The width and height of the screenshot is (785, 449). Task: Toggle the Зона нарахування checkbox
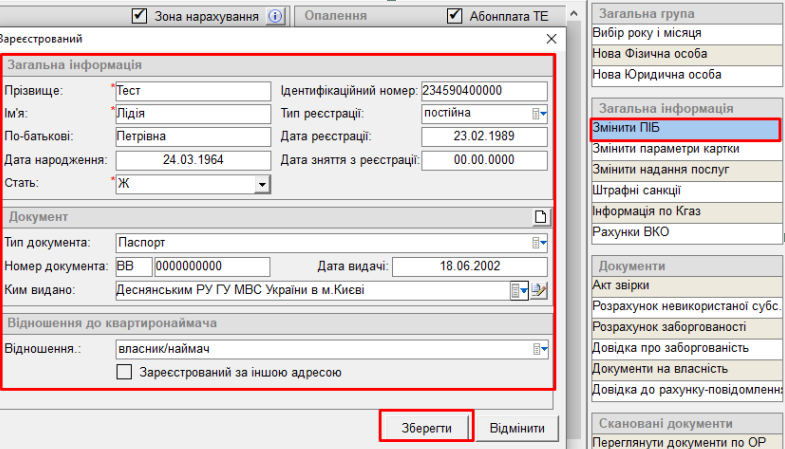pyautogui.click(x=140, y=16)
